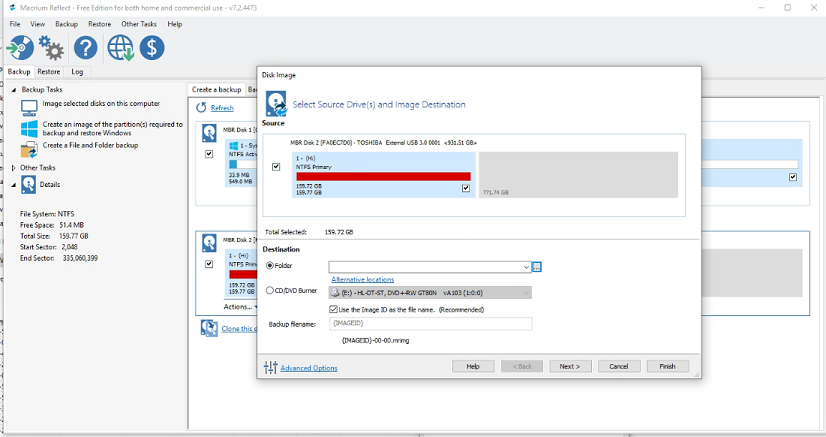Open the Backup menu
The width and height of the screenshot is (826, 437).
[x=66, y=24]
